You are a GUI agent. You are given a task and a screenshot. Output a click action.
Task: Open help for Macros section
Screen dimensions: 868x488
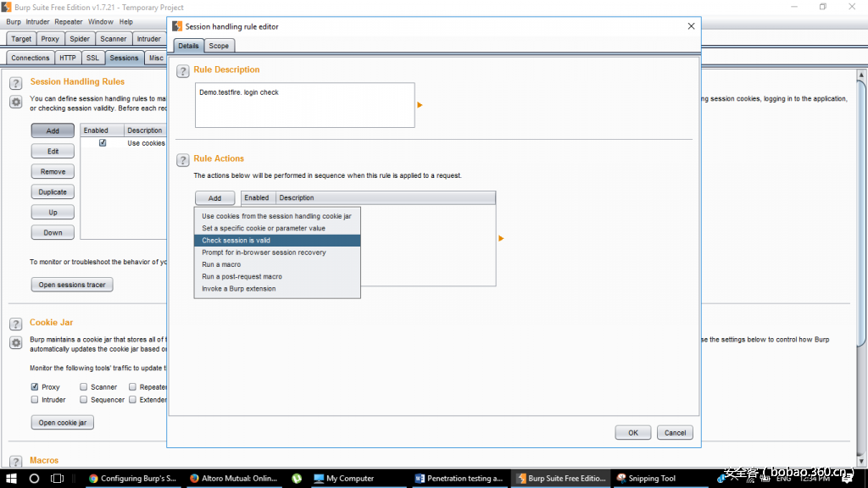click(x=15, y=461)
